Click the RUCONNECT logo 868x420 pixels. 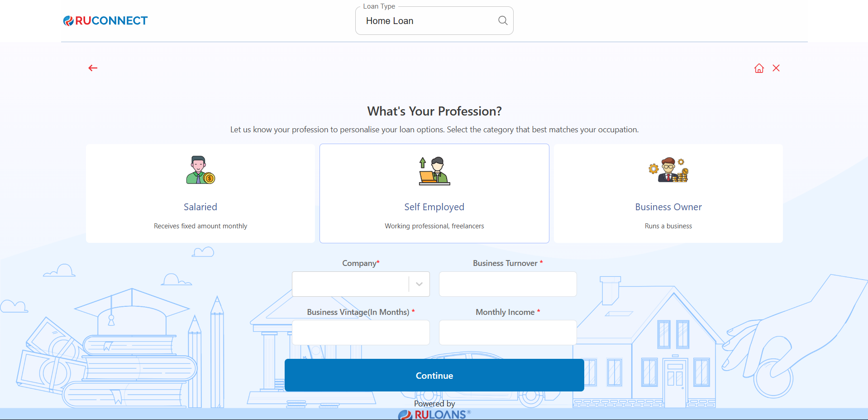coord(105,21)
